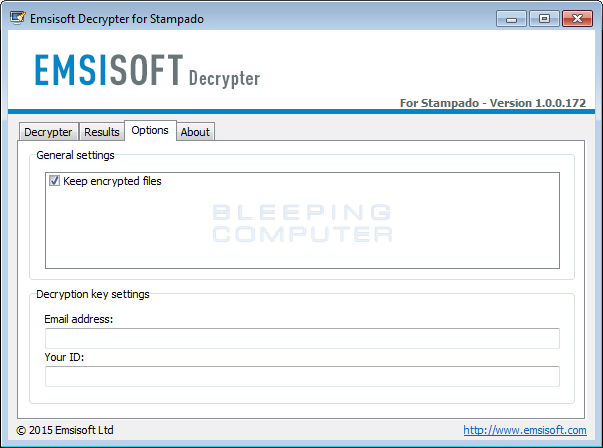Select the Options tab

pyautogui.click(x=150, y=130)
